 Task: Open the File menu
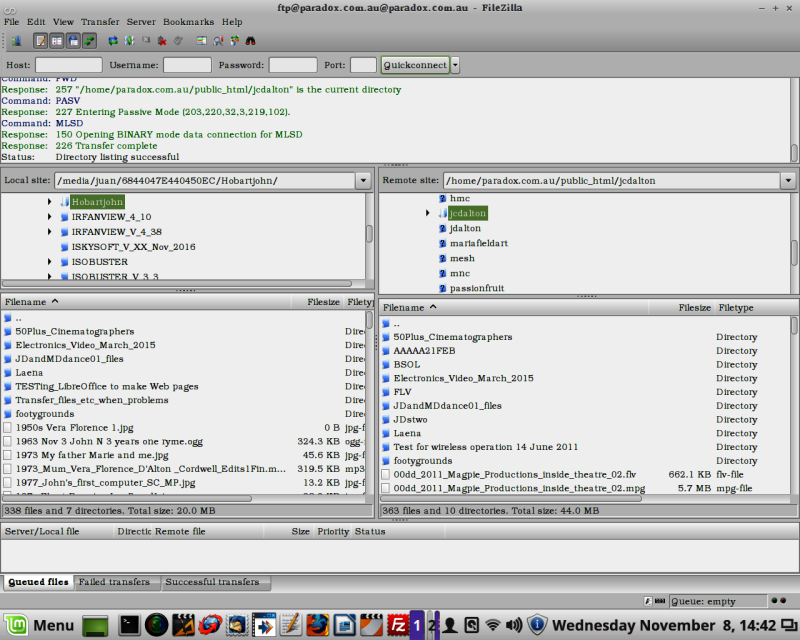pyautogui.click(x=11, y=22)
